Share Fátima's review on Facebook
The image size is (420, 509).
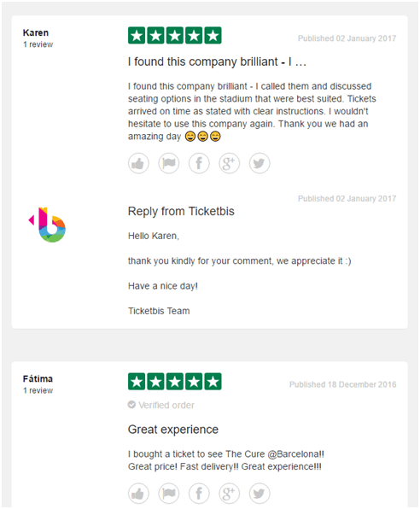point(199,494)
